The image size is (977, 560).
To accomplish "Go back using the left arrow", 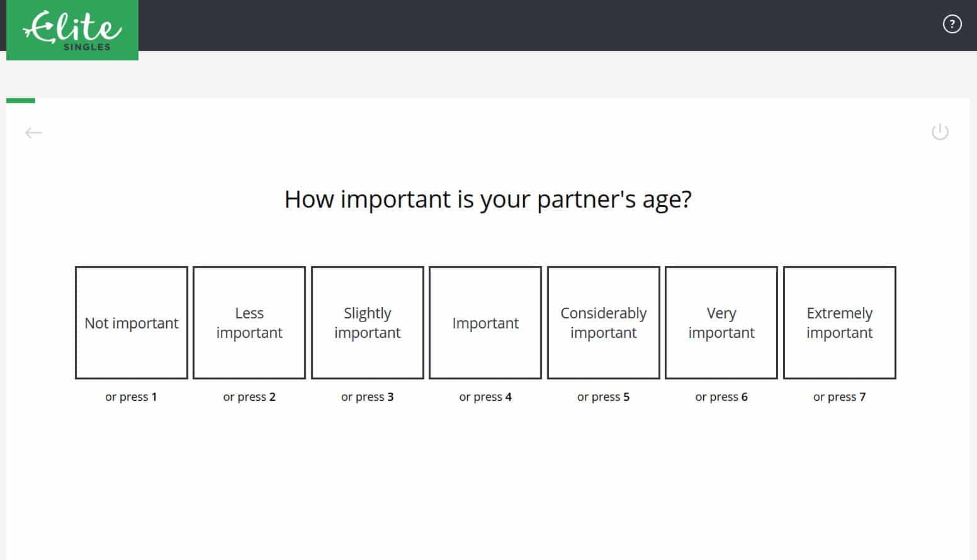I will coord(33,133).
